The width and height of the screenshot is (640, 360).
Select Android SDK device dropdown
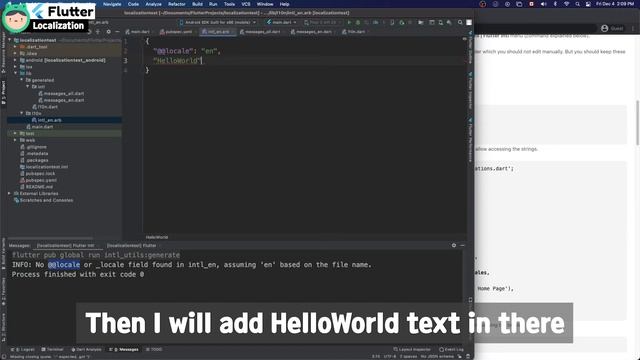[x=218, y=22]
